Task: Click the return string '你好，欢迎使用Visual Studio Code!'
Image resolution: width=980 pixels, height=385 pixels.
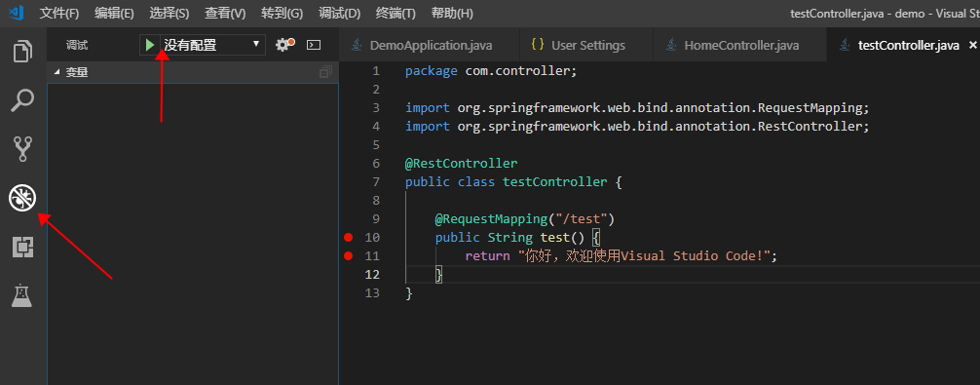Action: 643,256
